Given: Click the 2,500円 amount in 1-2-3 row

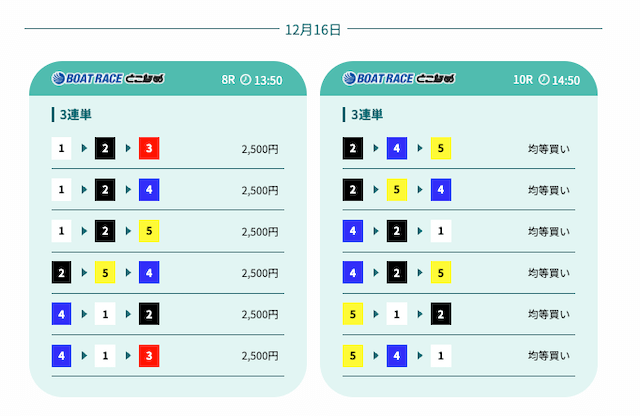Looking at the screenshot, I should click(260, 149).
